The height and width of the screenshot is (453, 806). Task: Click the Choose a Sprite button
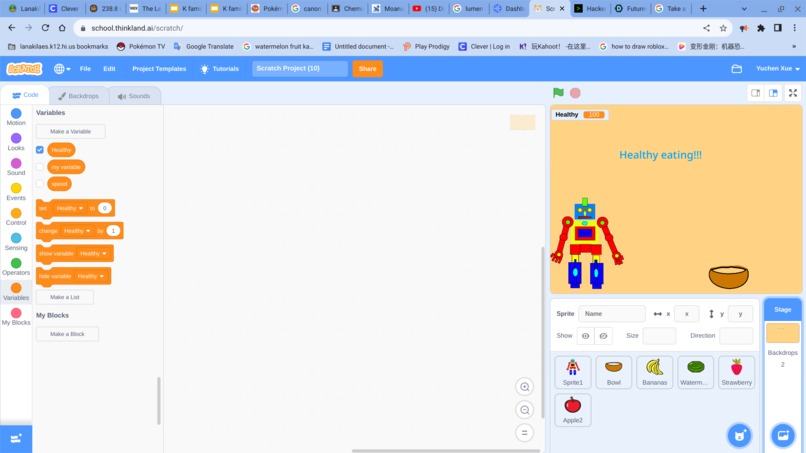click(x=740, y=436)
